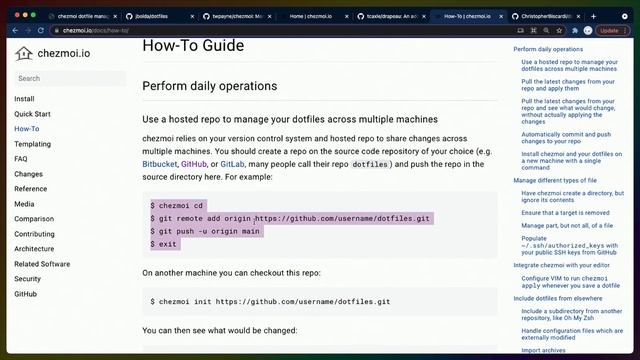Jump to Include dotfiles from elsewhere
640x360 pixels.
point(558,298)
